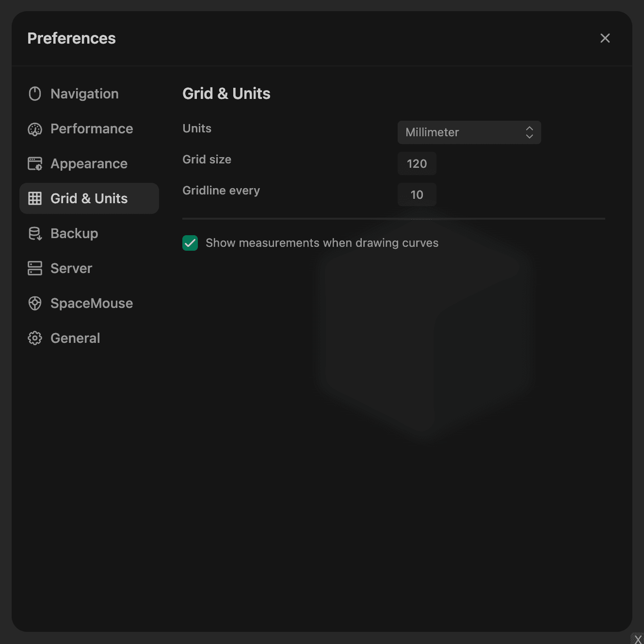Click the Navigation mouse icon
The image size is (644, 644).
[x=35, y=94]
